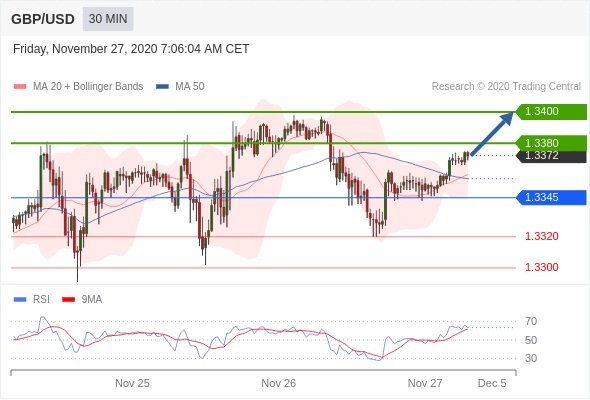Click the Nov 25 date axis marker
This screenshot has height=400, width=590.
[x=132, y=383]
